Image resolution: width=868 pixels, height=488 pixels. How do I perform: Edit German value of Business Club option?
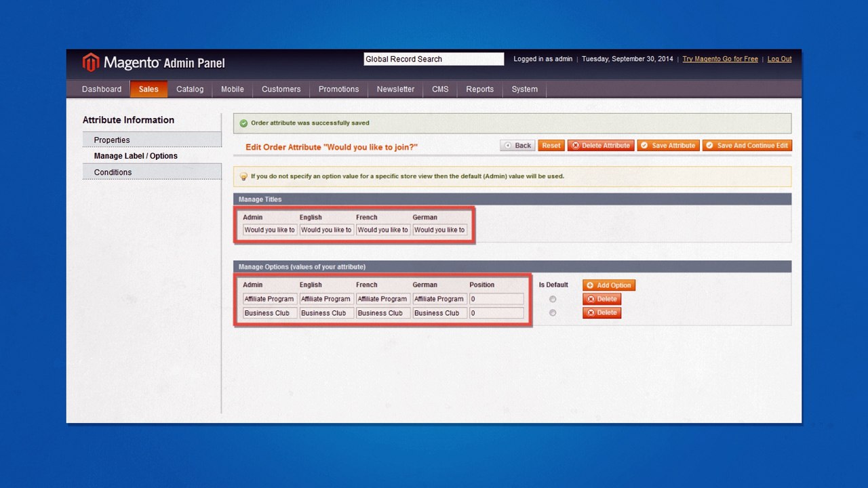pos(439,313)
